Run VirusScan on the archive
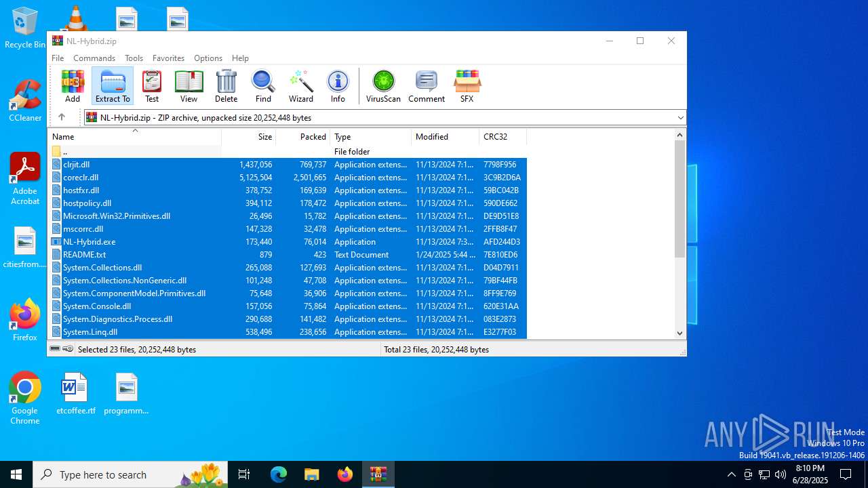 click(x=383, y=86)
